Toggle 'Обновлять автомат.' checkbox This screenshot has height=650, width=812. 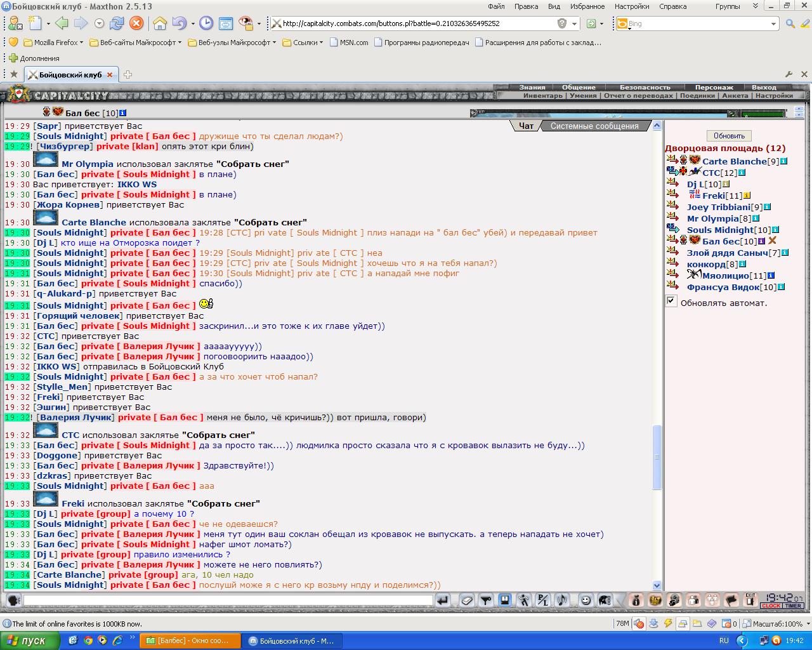pyautogui.click(x=671, y=301)
